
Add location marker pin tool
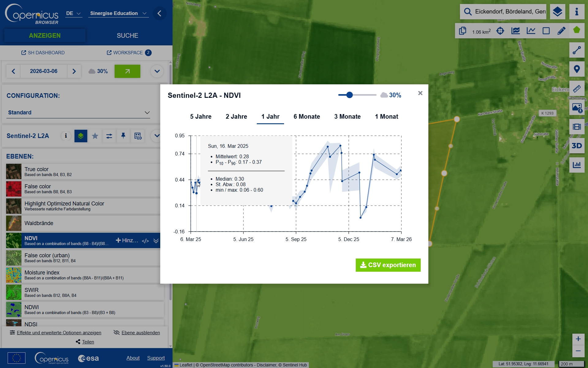pos(577,69)
